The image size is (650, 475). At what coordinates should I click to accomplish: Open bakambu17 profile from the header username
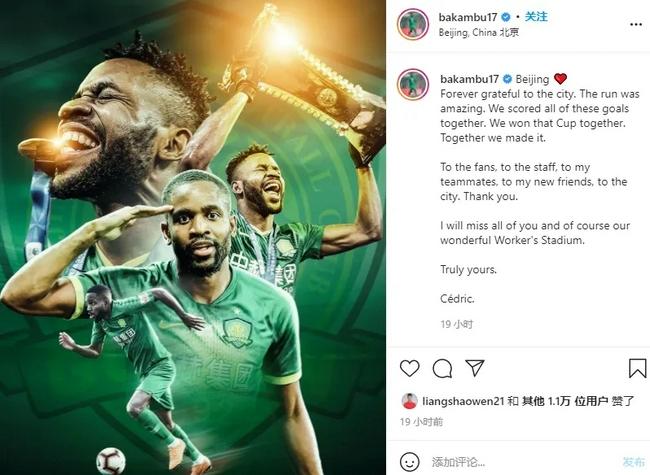(x=468, y=17)
